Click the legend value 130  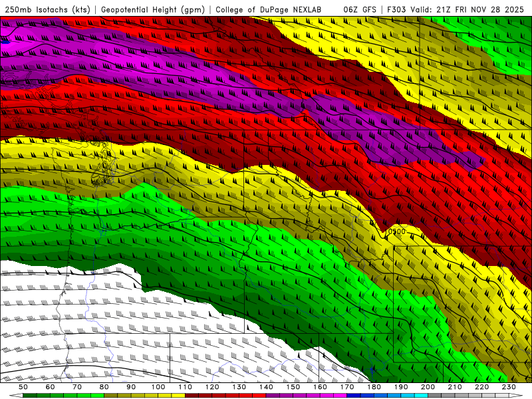[239, 387]
